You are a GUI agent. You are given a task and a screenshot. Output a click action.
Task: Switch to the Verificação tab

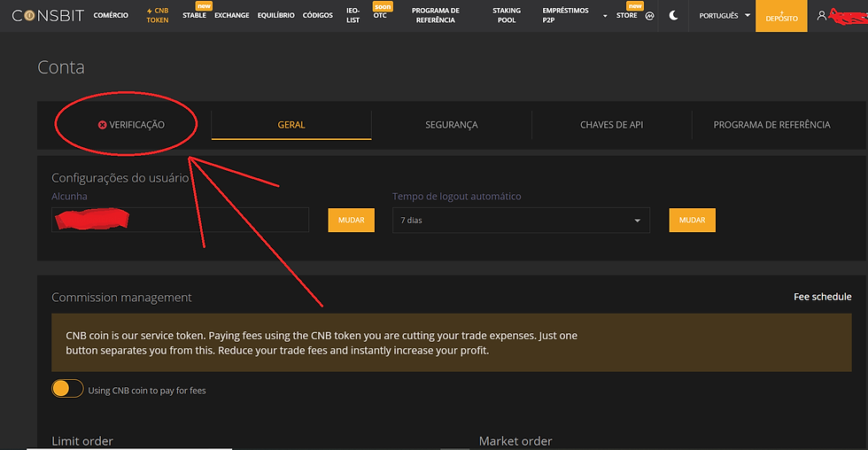pos(132,125)
